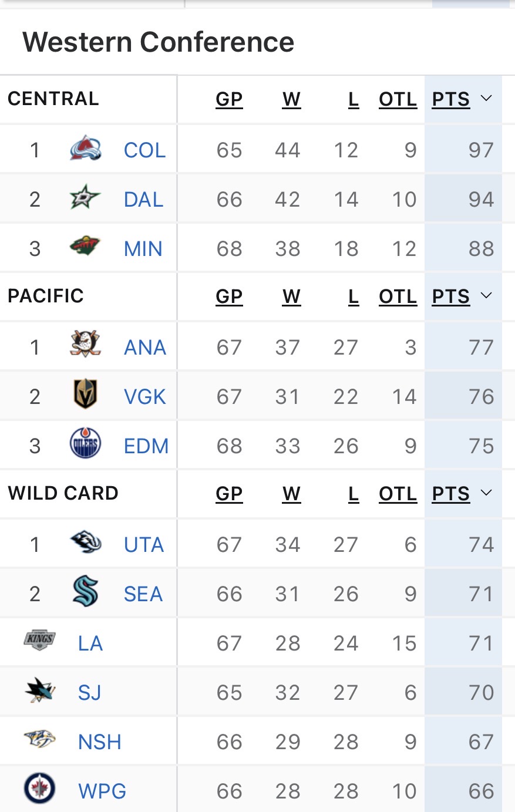Go to the LA team page link

coord(90,643)
